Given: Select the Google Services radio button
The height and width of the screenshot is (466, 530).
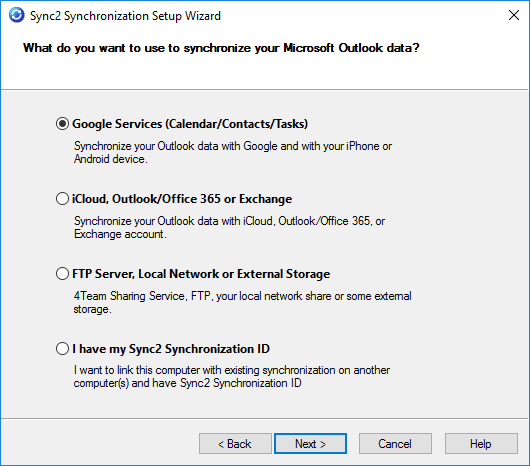Looking at the screenshot, I should click(x=63, y=124).
